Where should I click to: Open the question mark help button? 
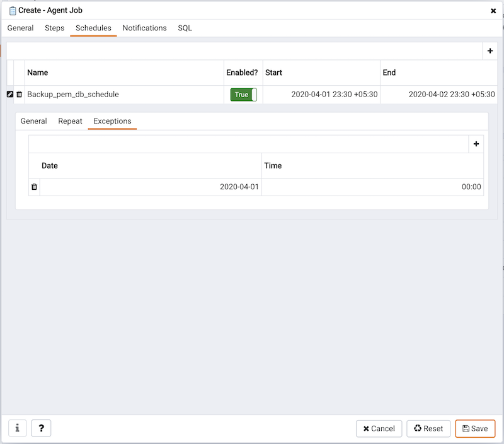pyautogui.click(x=41, y=428)
